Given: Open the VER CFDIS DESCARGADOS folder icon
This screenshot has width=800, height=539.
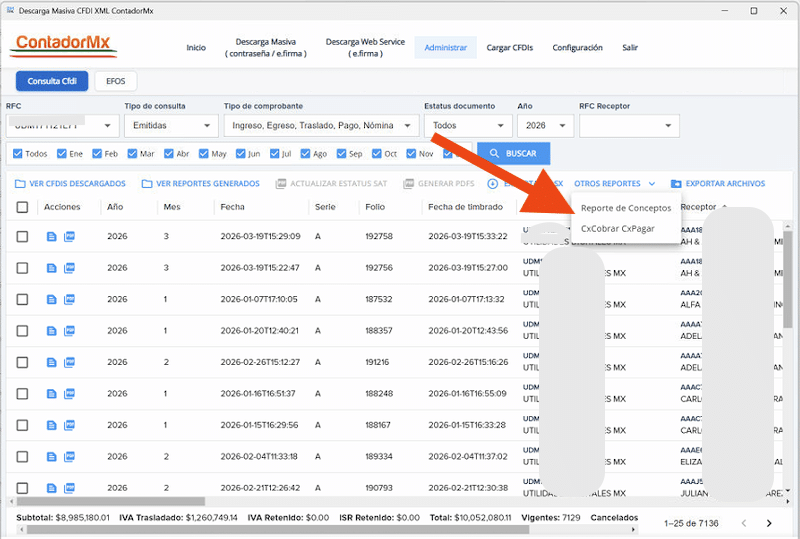Looking at the screenshot, I should pyautogui.click(x=20, y=184).
